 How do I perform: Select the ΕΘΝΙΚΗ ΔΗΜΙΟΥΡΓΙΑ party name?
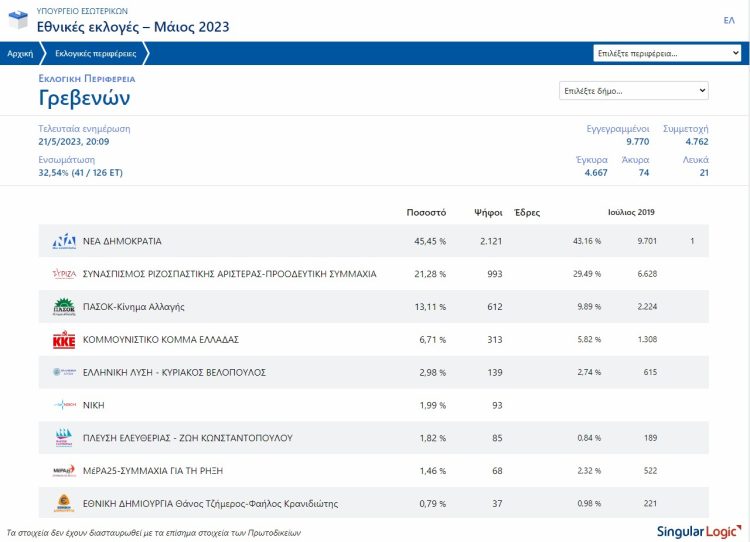point(210,503)
